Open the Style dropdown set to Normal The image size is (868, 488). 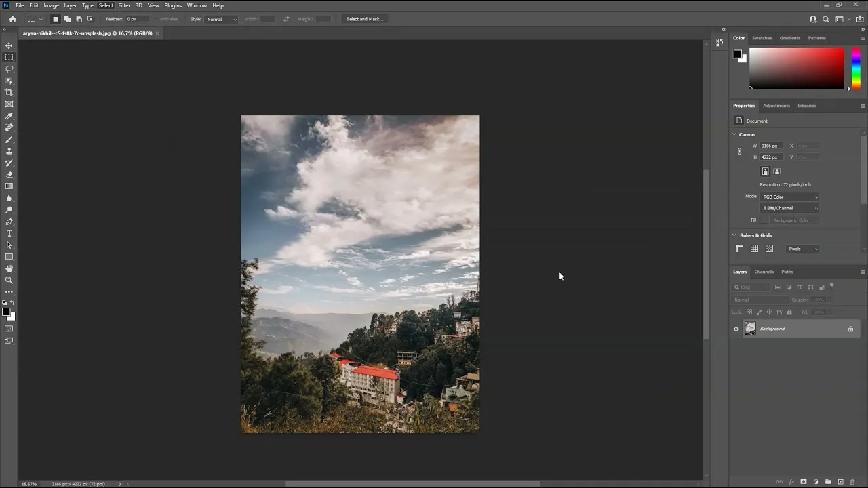222,19
